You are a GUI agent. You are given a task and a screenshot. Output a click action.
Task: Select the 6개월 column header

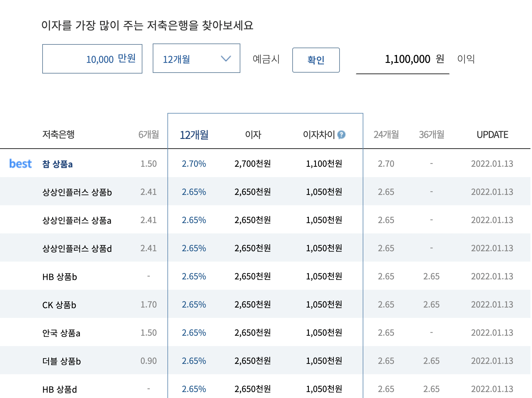pos(149,135)
